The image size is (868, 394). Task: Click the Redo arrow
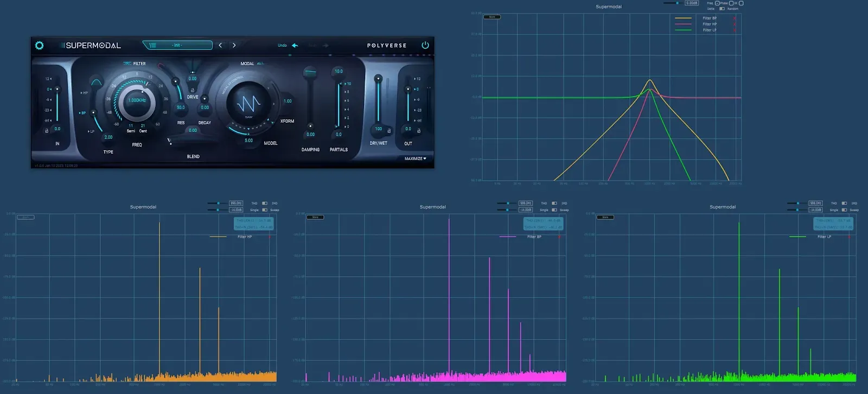(x=325, y=46)
